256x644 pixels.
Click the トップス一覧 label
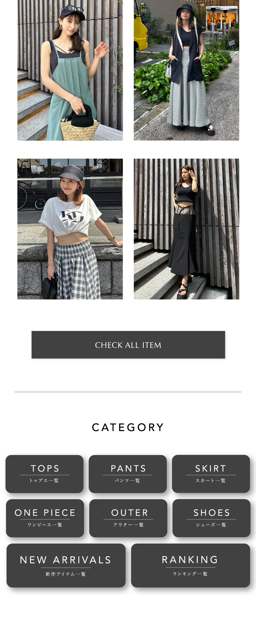tap(44, 481)
